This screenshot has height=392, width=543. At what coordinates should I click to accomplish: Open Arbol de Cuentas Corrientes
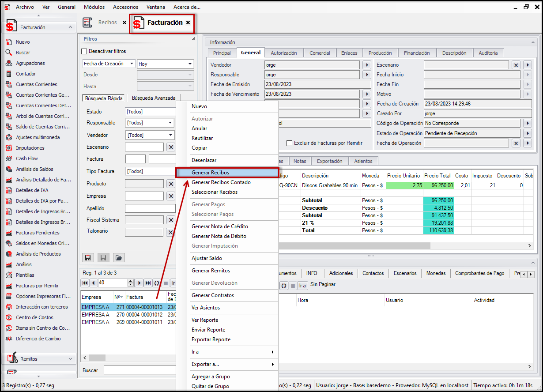click(x=42, y=116)
